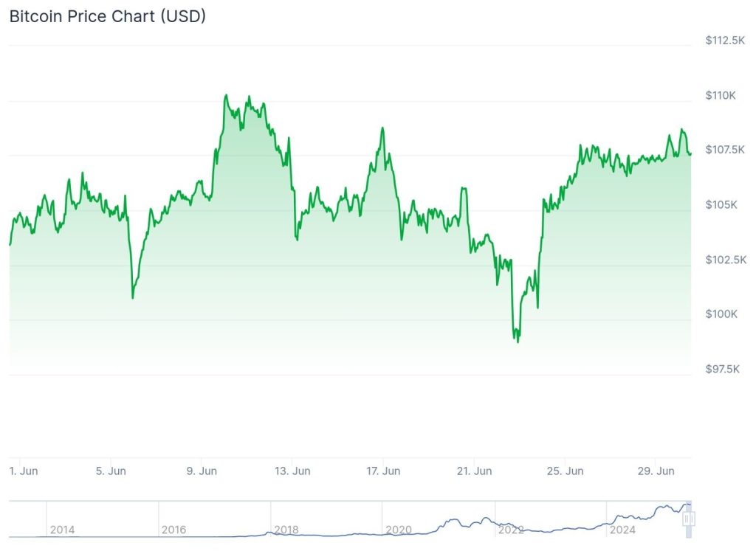Click the $105K y-axis label

(721, 204)
